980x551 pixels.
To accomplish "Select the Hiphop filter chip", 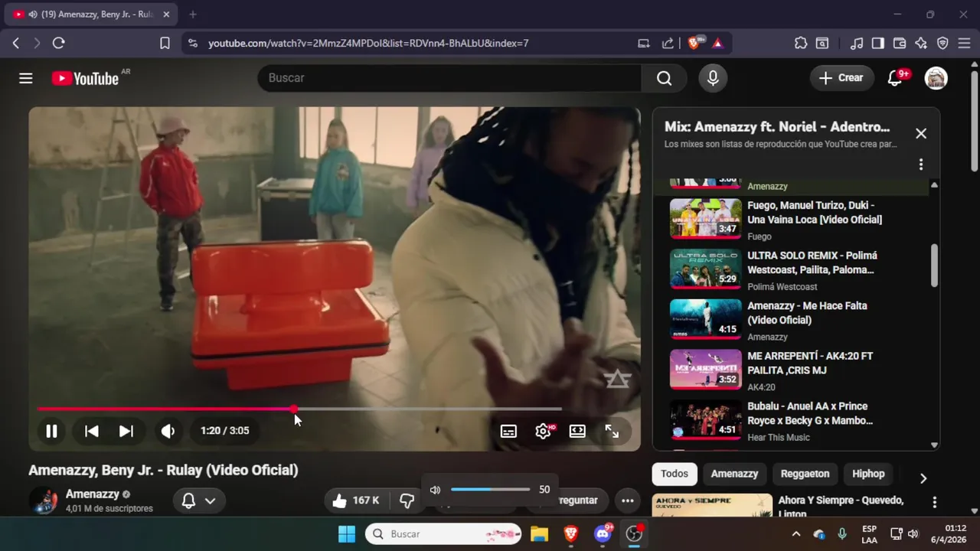I will click(x=868, y=474).
